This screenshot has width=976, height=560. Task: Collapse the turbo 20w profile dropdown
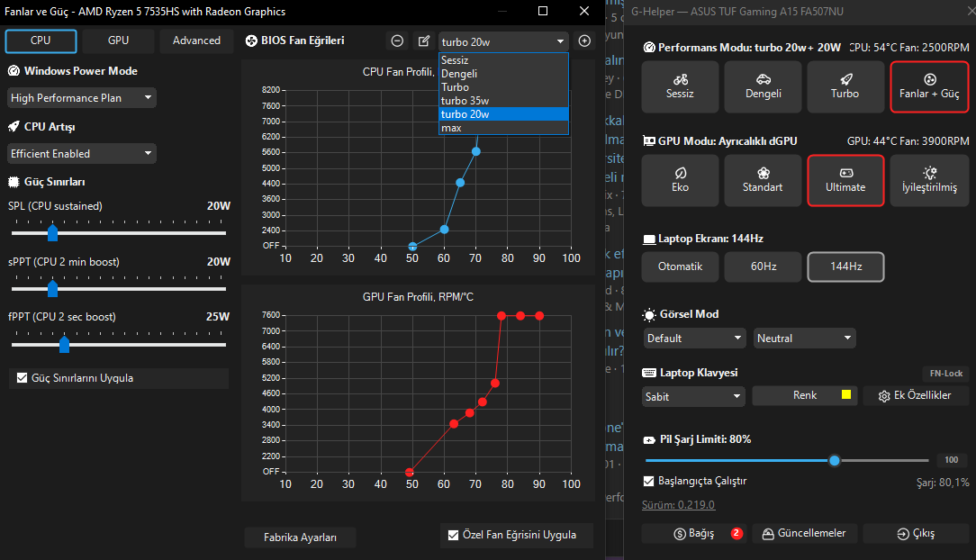(x=503, y=41)
